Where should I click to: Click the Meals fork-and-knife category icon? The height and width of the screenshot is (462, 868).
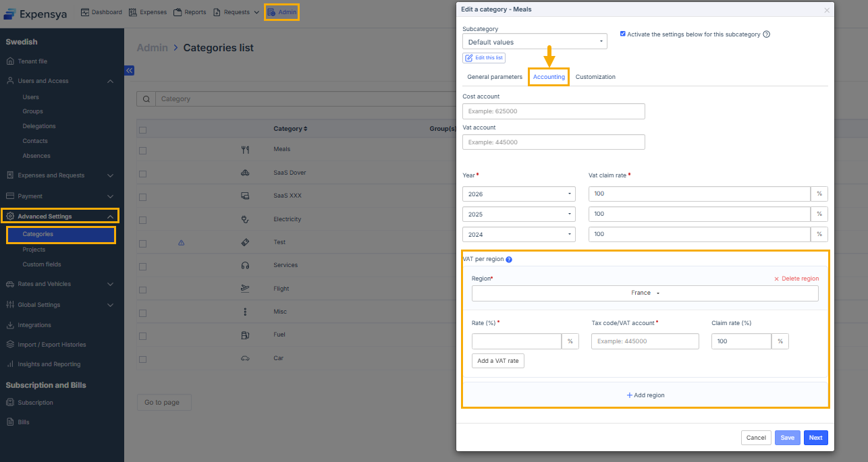[x=244, y=150]
